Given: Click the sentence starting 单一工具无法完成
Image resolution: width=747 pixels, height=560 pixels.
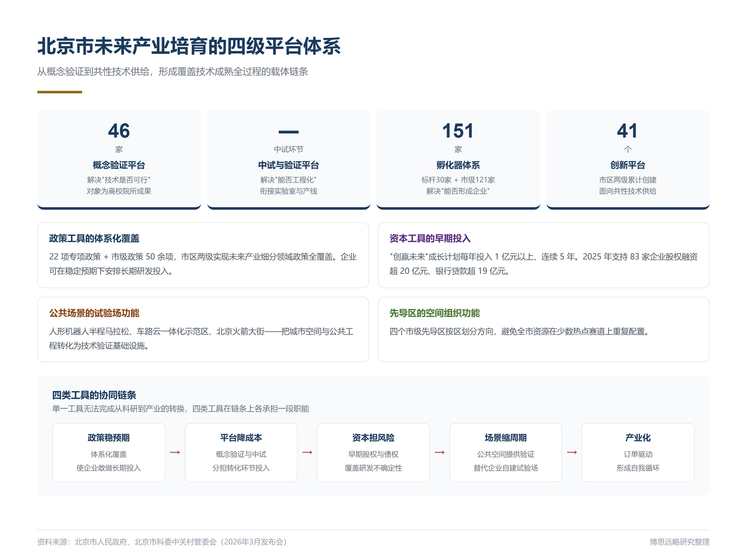Looking at the screenshot, I should coord(181,409).
